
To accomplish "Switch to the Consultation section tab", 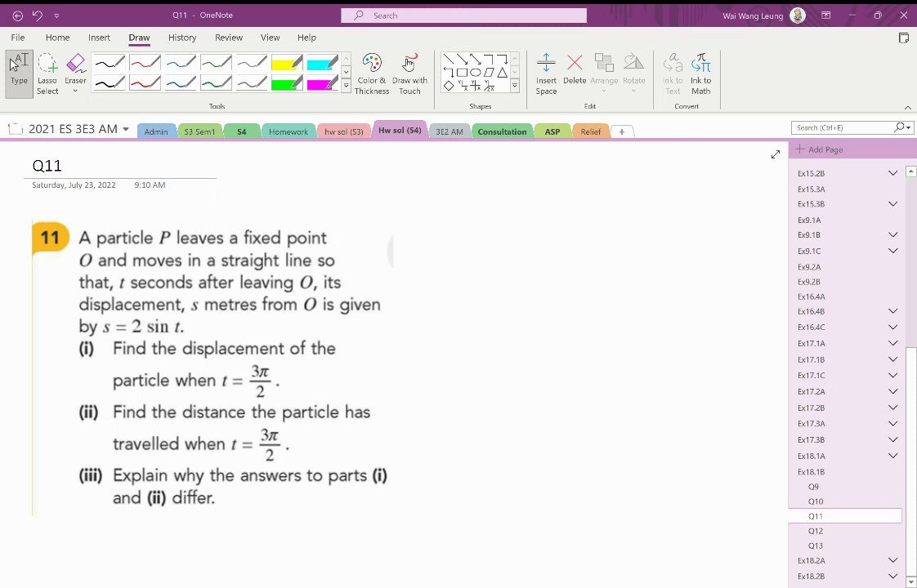I will pyautogui.click(x=502, y=131).
